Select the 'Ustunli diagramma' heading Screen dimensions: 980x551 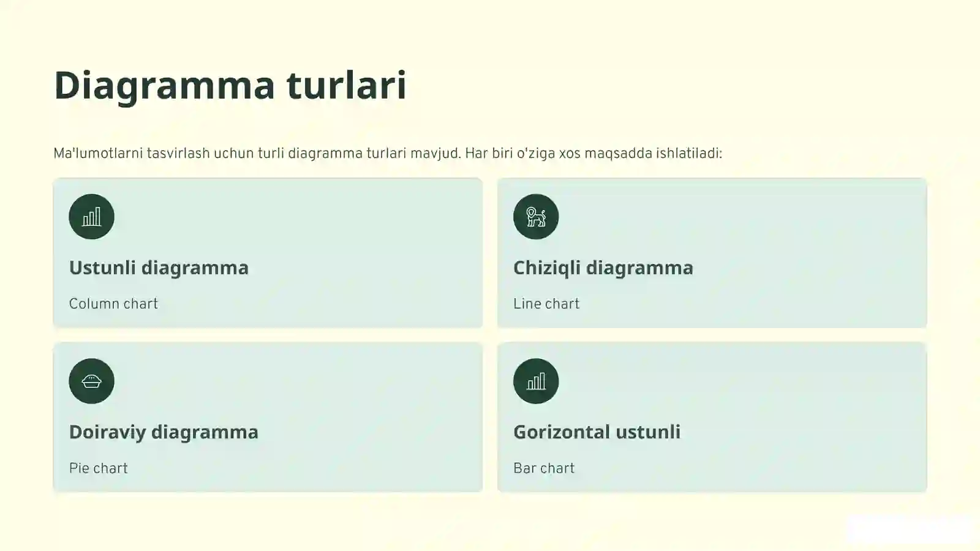[x=159, y=268]
